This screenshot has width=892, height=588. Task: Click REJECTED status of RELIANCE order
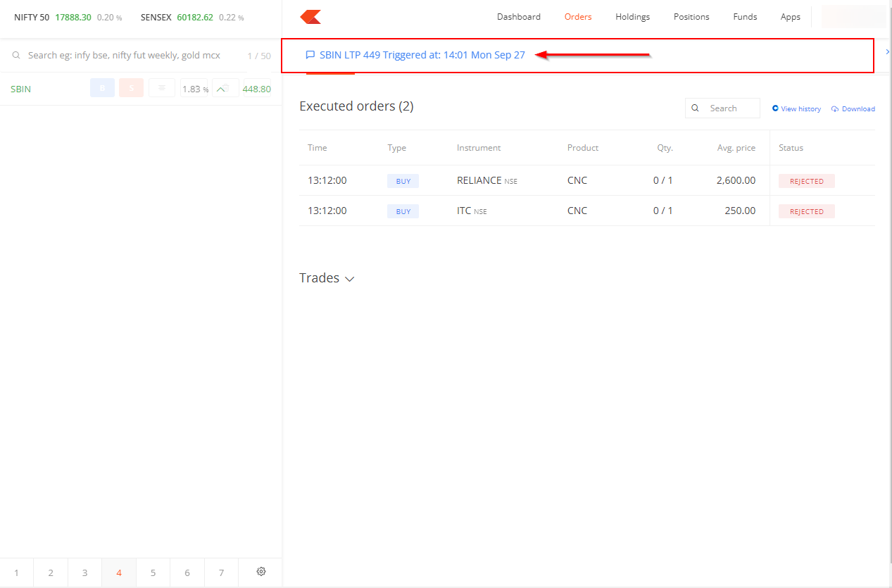point(807,181)
